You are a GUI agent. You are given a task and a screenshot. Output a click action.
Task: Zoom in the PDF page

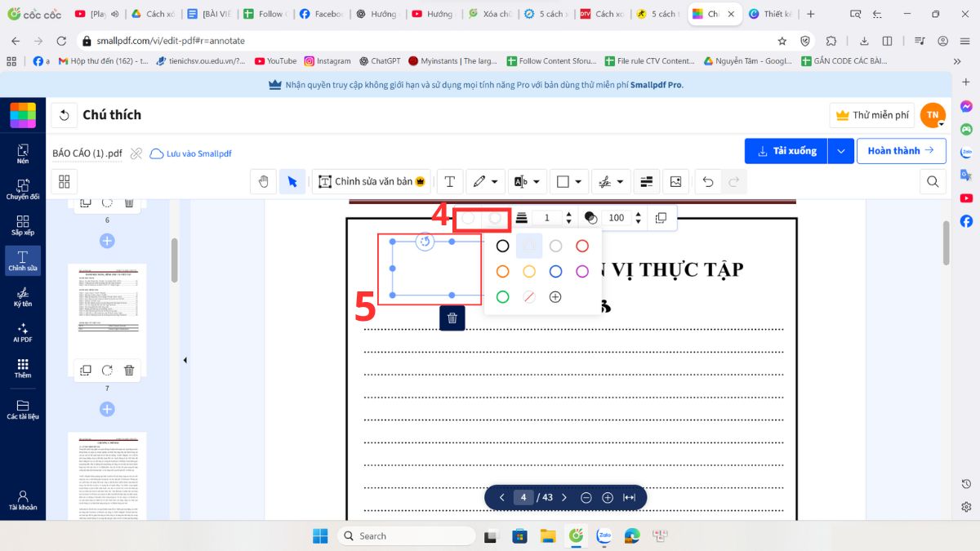pos(608,497)
